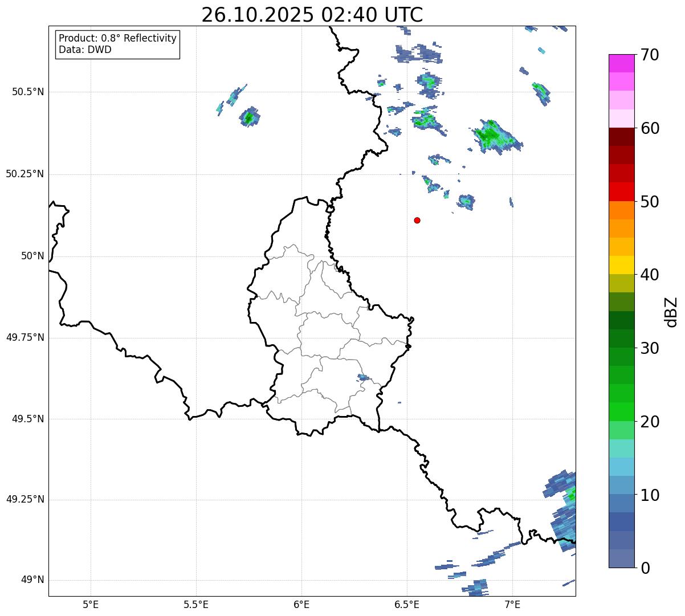685x616 pixels.
Task: Click the 'Data: DWD' text
Action: (x=85, y=50)
